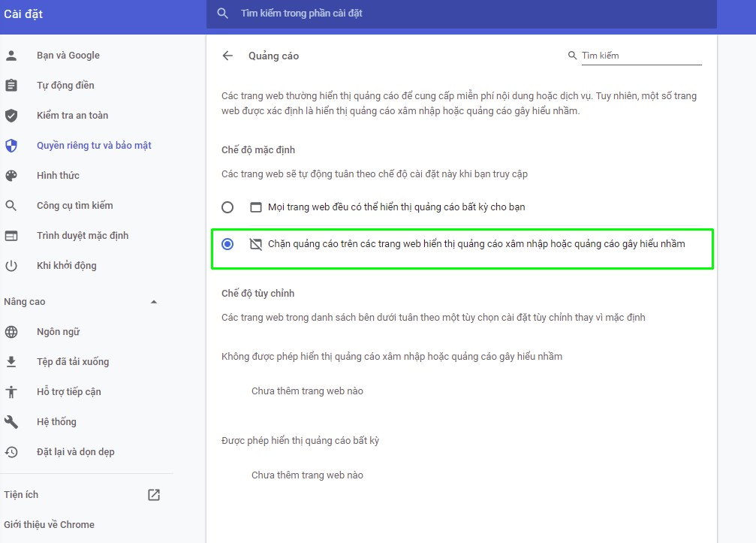Image resolution: width=756 pixels, height=543 pixels.
Task: Open Trình duyệt mặc định settings
Action: pyautogui.click(x=83, y=236)
